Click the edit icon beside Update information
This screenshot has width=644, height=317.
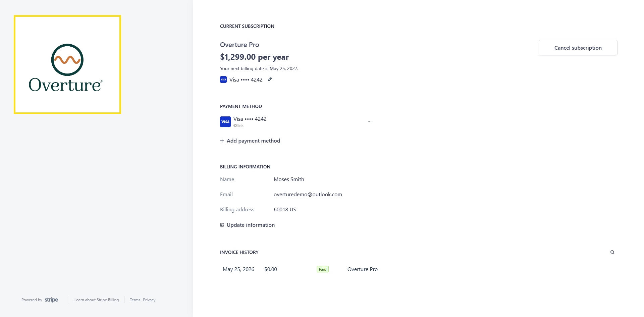[222, 225]
